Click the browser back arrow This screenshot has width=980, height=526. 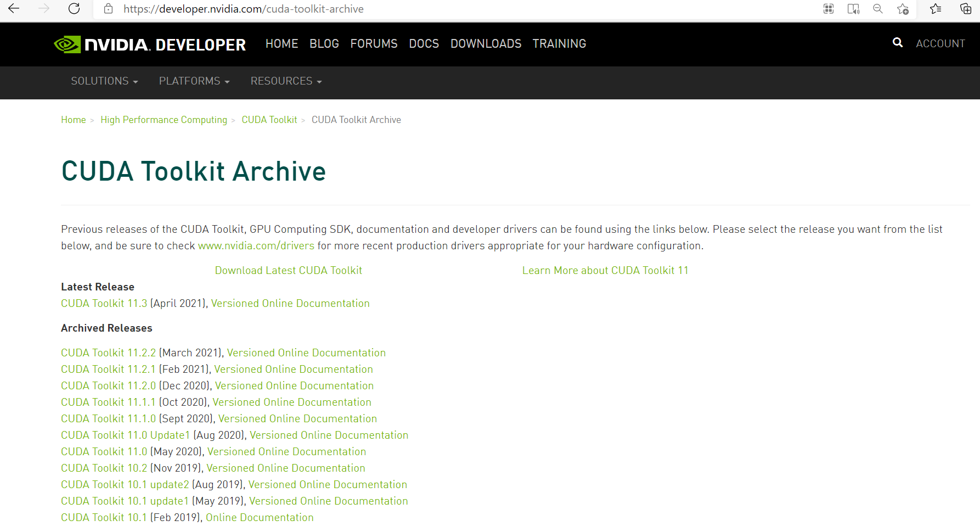[14, 9]
